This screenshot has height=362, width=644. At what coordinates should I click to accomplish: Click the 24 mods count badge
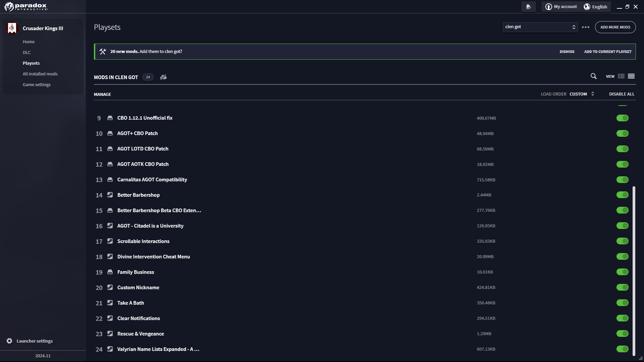point(148,77)
